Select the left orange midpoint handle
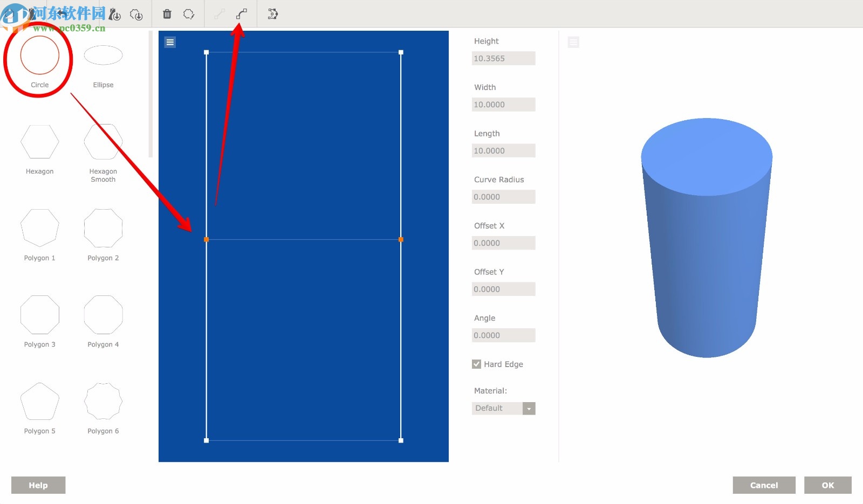The width and height of the screenshot is (863, 504). [206, 239]
